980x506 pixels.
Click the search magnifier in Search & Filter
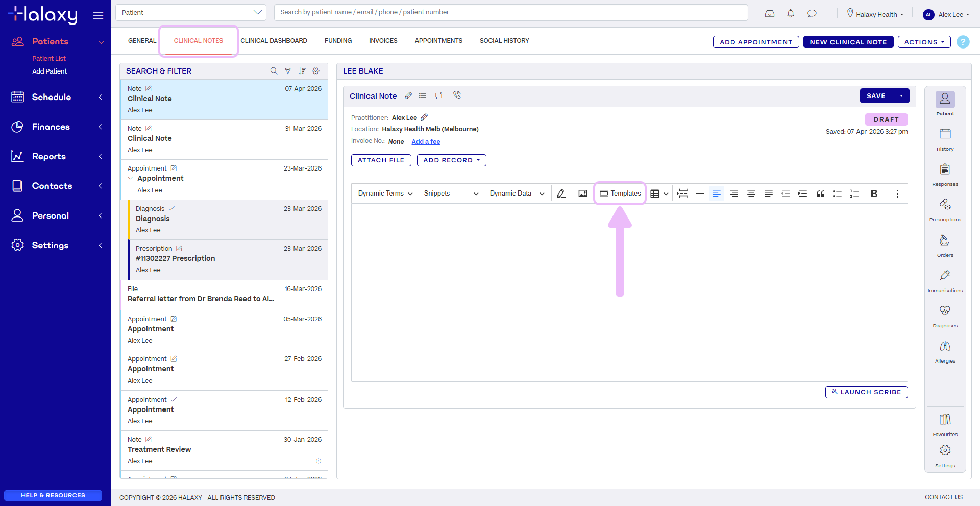pyautogui.click(x=274, y=71)
